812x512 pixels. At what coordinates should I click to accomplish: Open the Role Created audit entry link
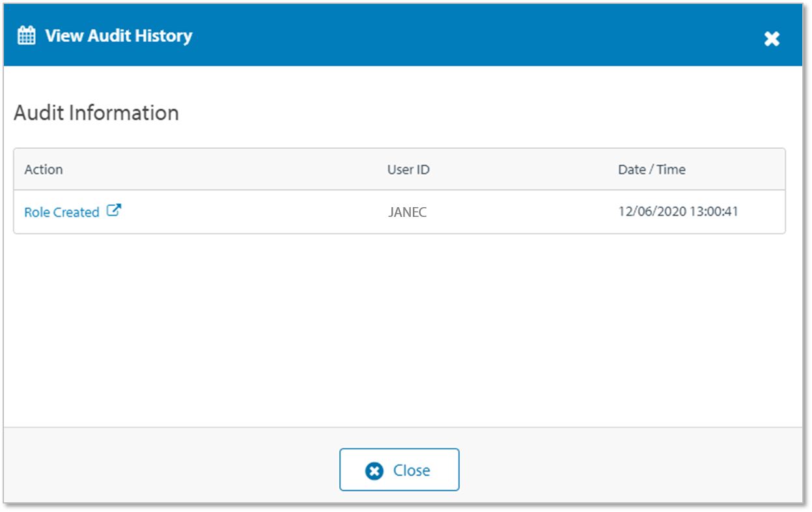tap(62, 212)
